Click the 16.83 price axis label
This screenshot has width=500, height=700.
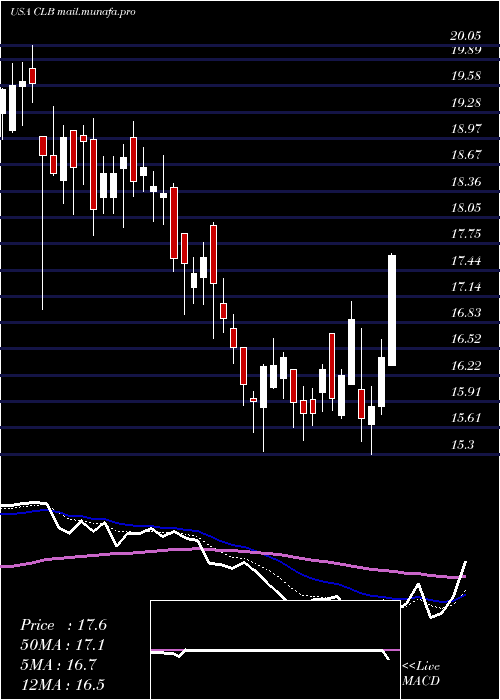466,313
